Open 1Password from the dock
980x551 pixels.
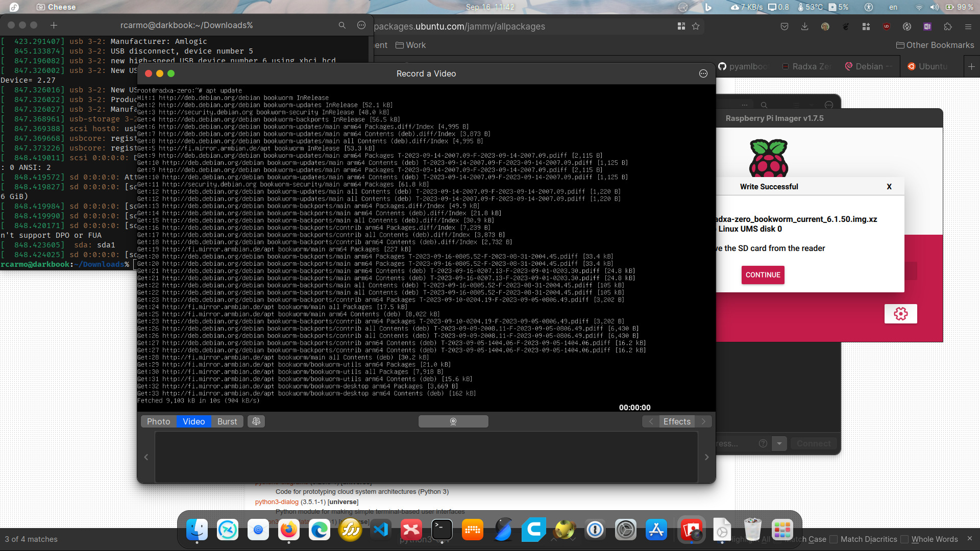595,530
